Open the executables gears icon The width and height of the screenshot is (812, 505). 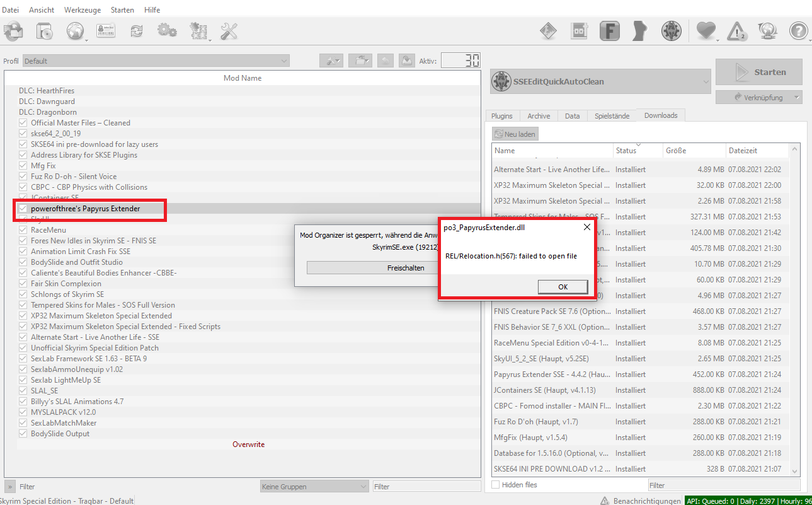coord(167,31)
